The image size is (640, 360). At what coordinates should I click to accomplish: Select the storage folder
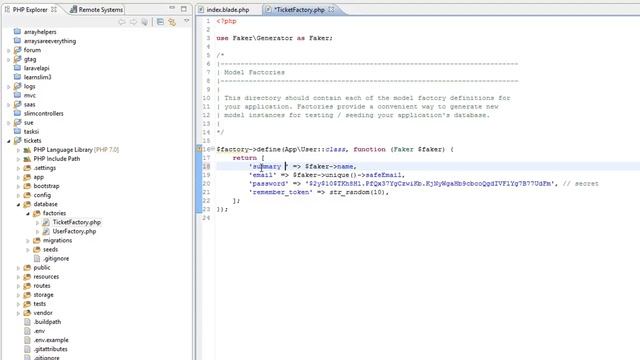pos(43,294)
